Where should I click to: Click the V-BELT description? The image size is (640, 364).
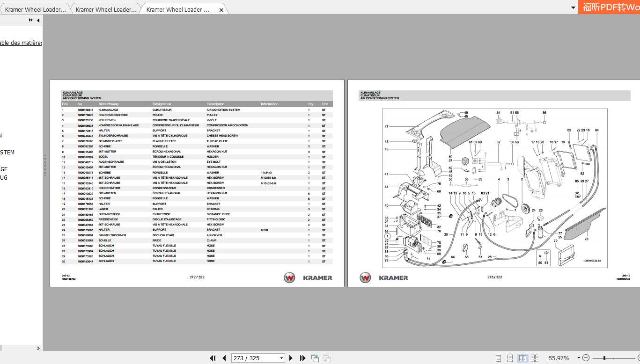pyautogui.click(x=212, y=120)
